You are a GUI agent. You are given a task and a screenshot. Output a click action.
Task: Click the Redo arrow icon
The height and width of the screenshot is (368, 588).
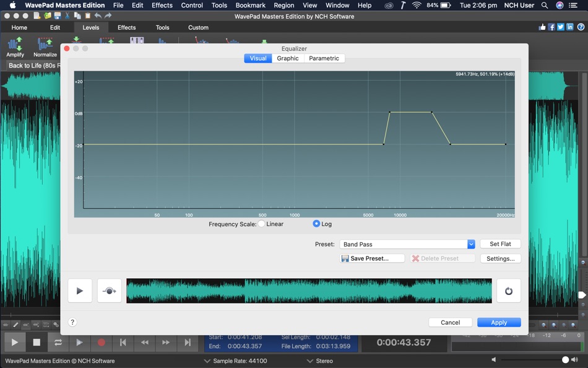click(x=108, y=15)
